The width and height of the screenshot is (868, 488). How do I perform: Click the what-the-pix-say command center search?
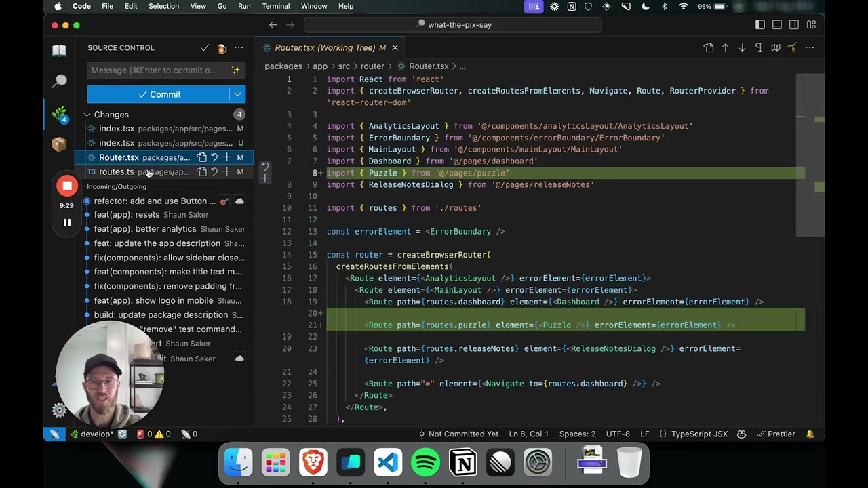[x=453, y=25]
